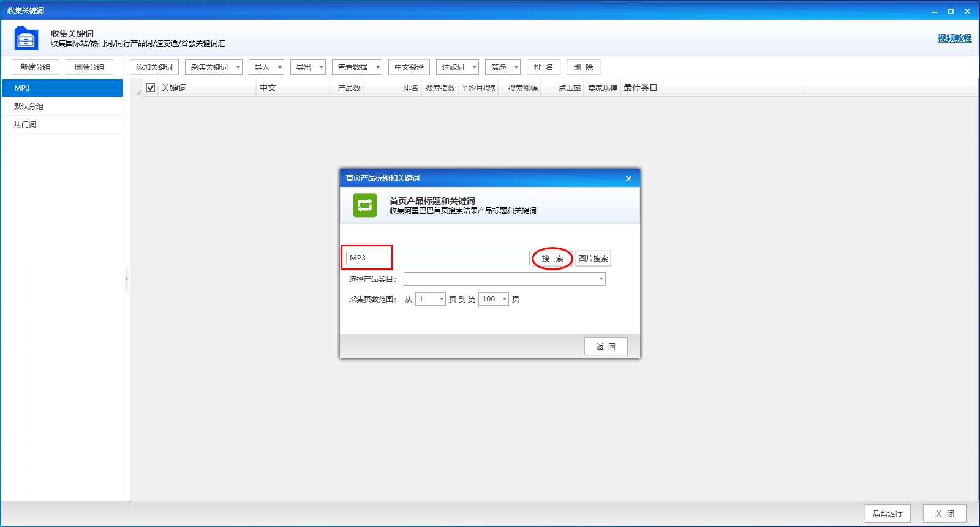Collapse the sidebar using splitter arrow
This screenshot has height=527, width=980.
click(x=127, y=279)
